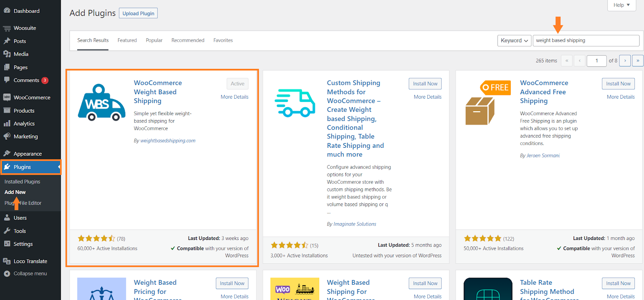Select the Loco Translate icon
This screenshot has width=644, height=300.
[x=7, y=261]
